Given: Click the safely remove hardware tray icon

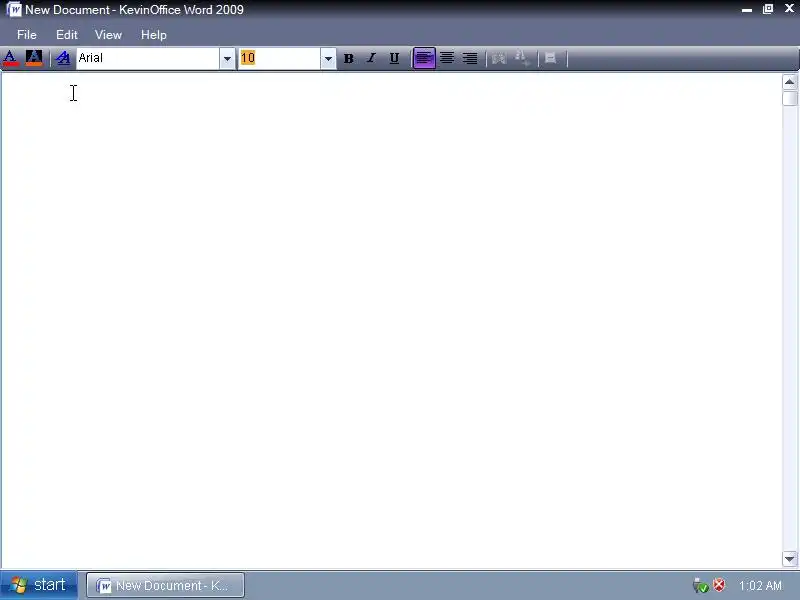Looking at the screenshot, I should coord(701,585).
